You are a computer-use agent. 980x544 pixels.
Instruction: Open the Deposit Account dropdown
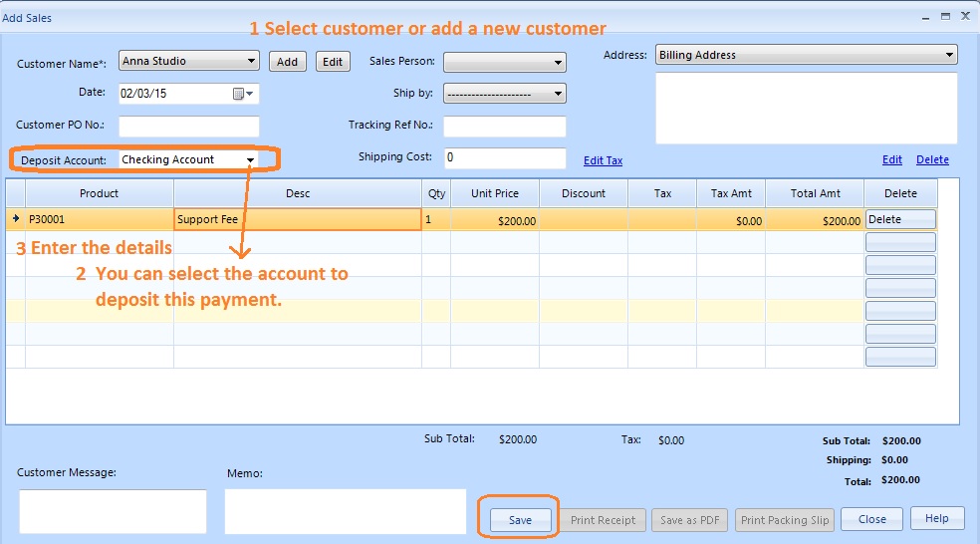tap(251, 159)
